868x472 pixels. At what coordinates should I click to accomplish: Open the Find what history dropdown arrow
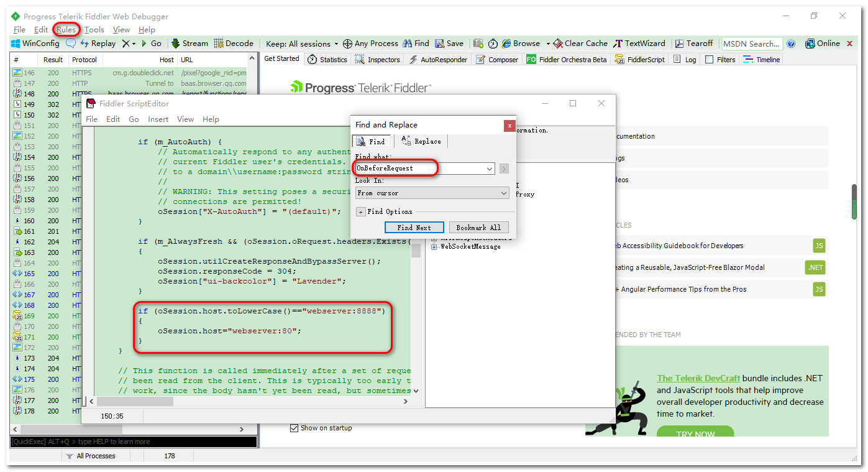490,169
